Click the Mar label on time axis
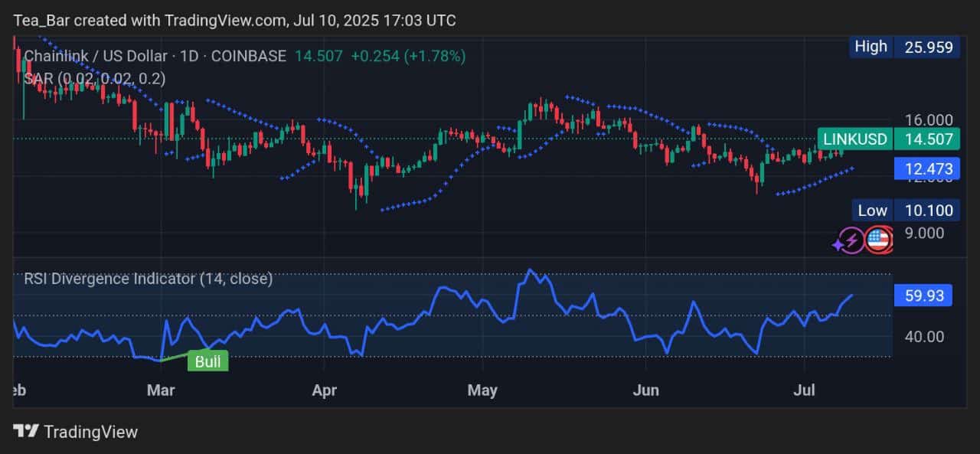 (161, 390)
